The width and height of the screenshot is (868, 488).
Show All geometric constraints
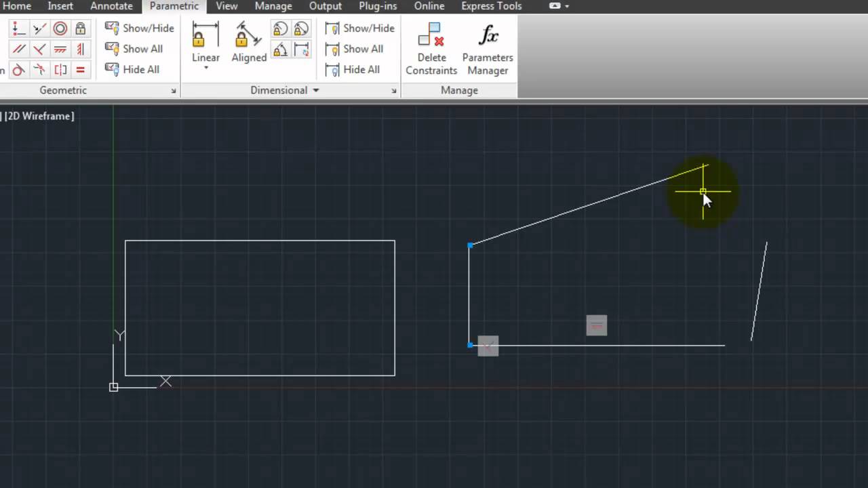[x=134, y=49]
